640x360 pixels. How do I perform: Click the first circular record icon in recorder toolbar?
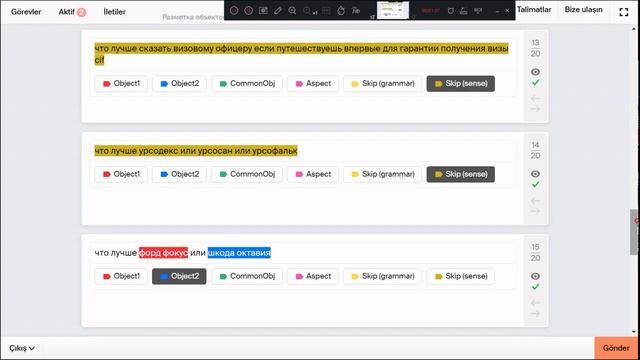pyautogui.click(x=234, y=11)
